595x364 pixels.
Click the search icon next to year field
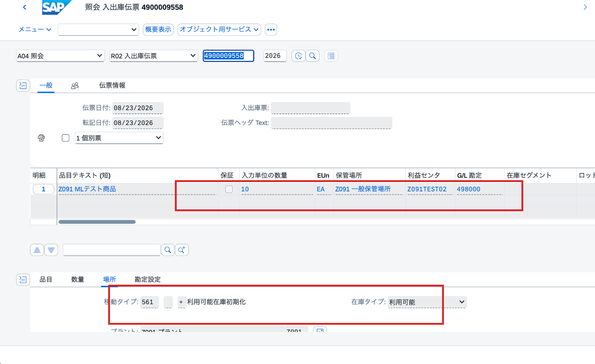[x=313, y=56]
